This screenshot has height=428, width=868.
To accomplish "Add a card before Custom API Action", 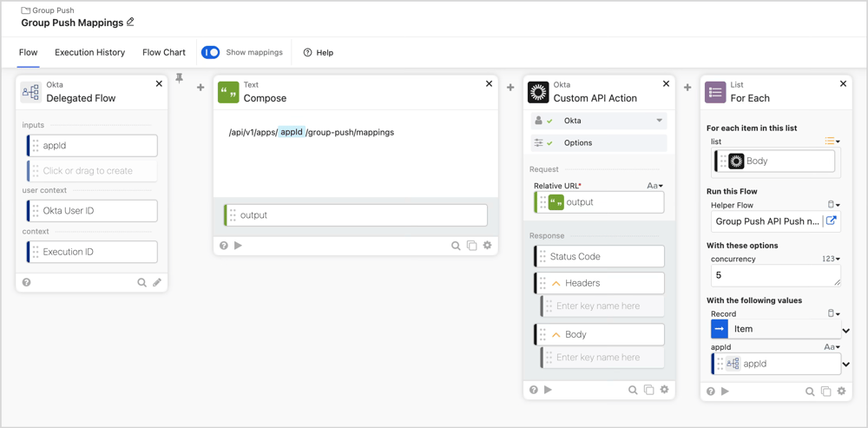I will coord(510,88).
